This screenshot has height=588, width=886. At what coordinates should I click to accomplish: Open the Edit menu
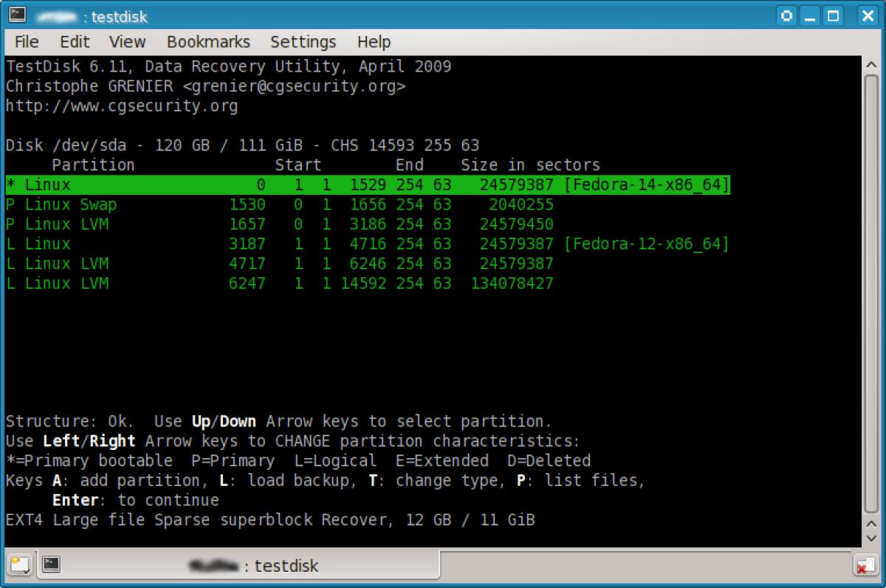pos(74,42)
